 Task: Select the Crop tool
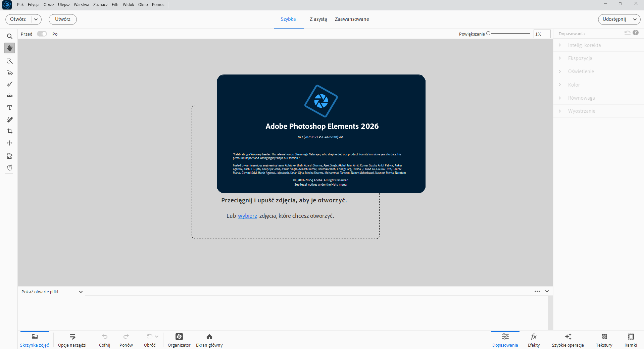tap(10, 131)
